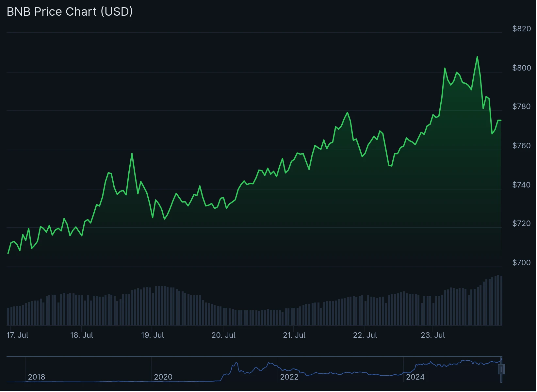Click the range navigator handle at chart end
The width and height of the screenshot is (537, 392).
[501, 369]
